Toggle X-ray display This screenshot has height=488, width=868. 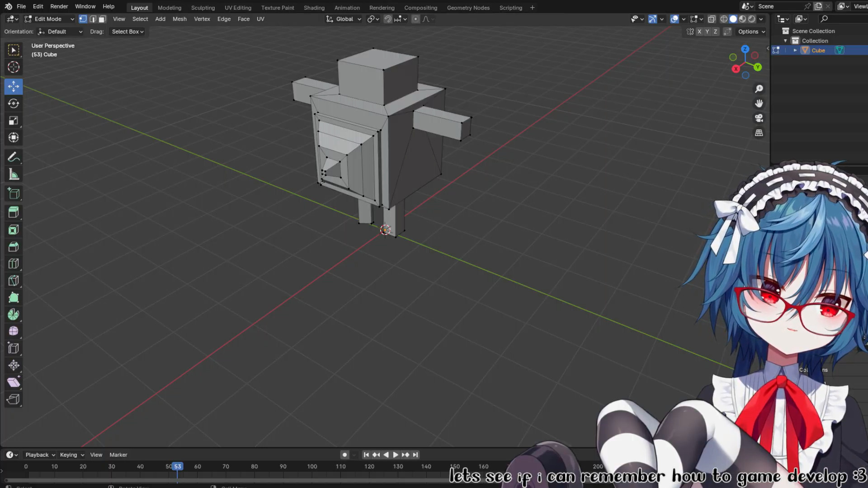(712, 19)
